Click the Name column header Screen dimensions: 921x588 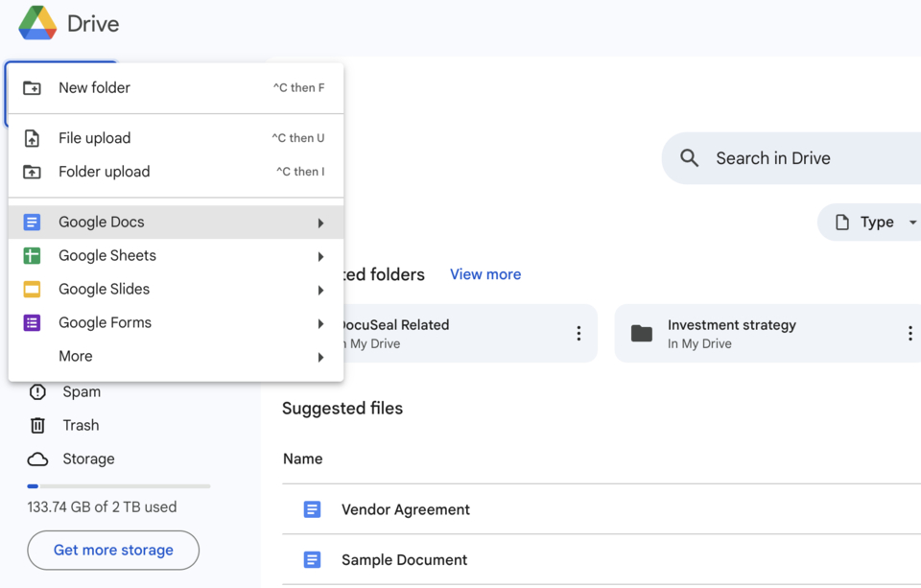click(x=302, y=459)
